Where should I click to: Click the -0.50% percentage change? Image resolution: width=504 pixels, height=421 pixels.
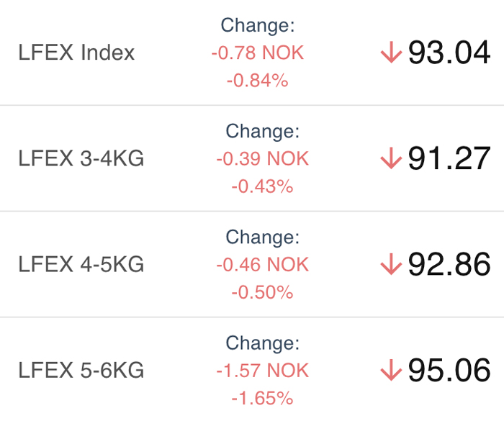coord(262,292)
